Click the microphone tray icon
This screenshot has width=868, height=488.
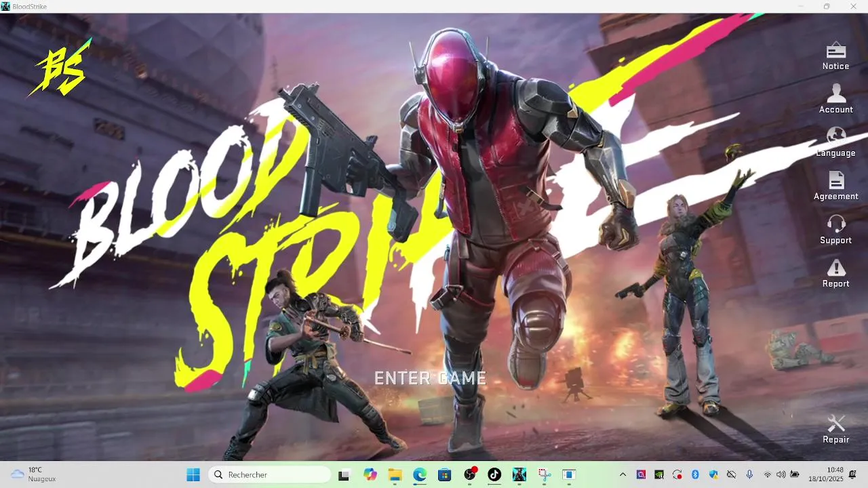(749, 474)
